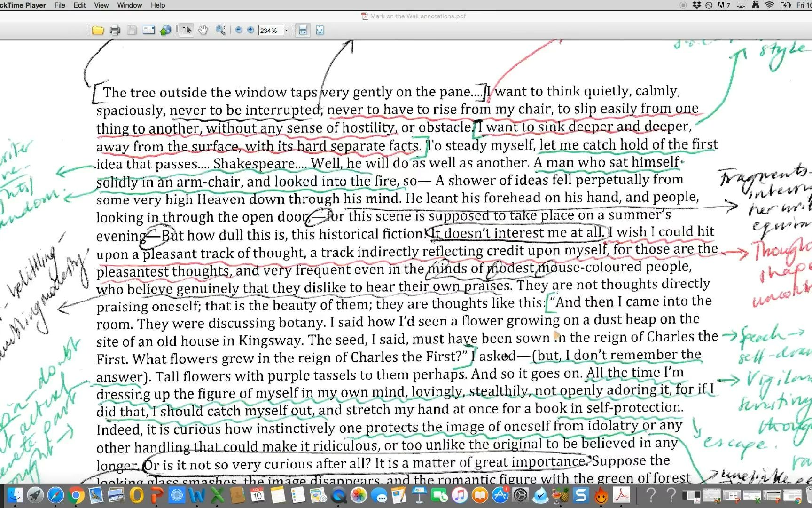The height and width of the screenshot is (508, 812).
Task: Select the Marquee Zoom magnifier tool
Action: pos(220,31)
